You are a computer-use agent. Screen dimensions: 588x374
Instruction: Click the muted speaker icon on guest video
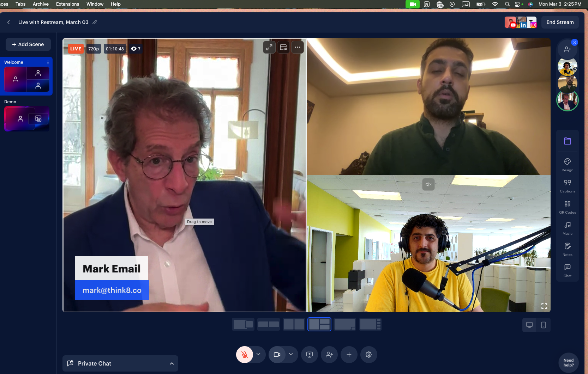click(428, 184)
